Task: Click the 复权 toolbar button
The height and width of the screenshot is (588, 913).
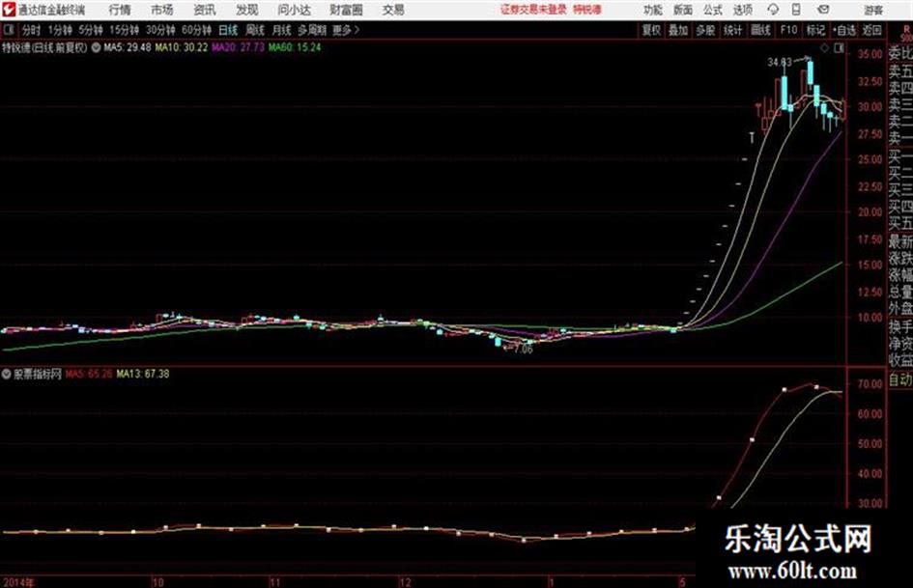Action: (x=651, y=30)
